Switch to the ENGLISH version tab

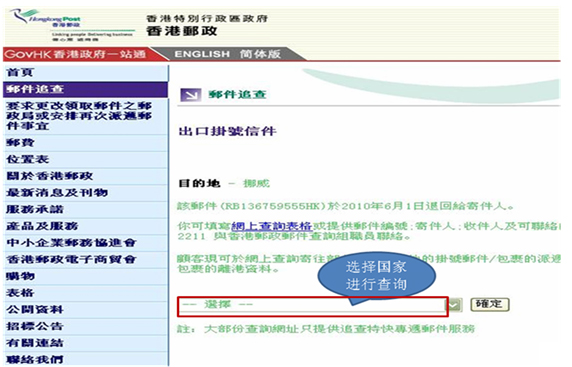(x=202, y=54)
